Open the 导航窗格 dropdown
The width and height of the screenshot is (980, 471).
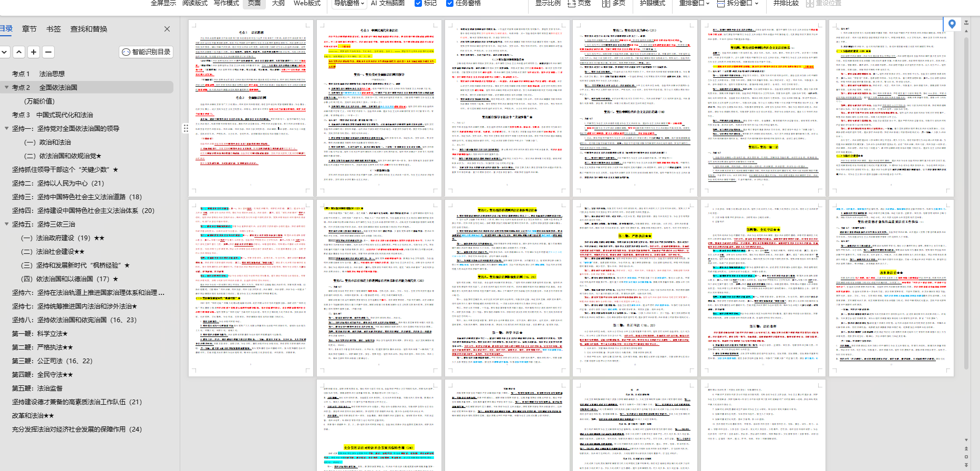[349, 3]
